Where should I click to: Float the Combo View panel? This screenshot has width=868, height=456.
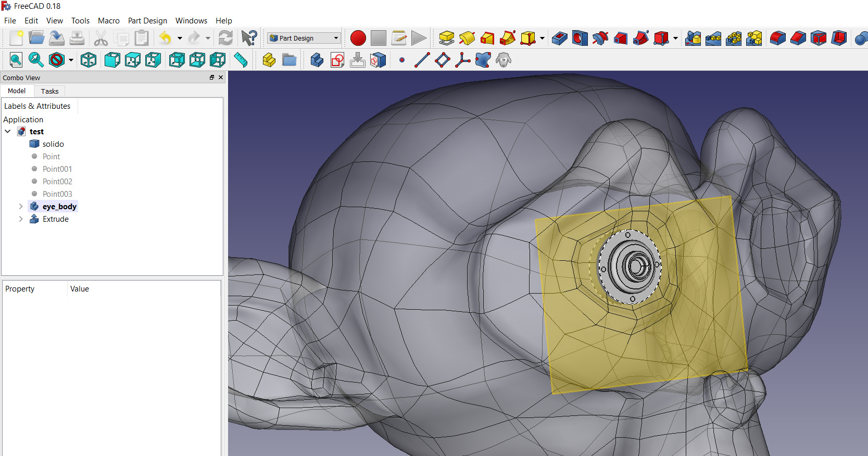tap(212, 78)
